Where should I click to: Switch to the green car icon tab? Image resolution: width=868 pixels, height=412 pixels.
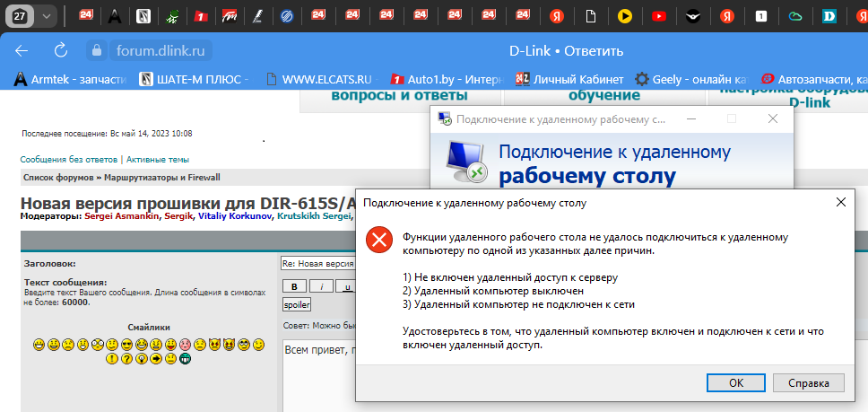[x=172, y=16]
